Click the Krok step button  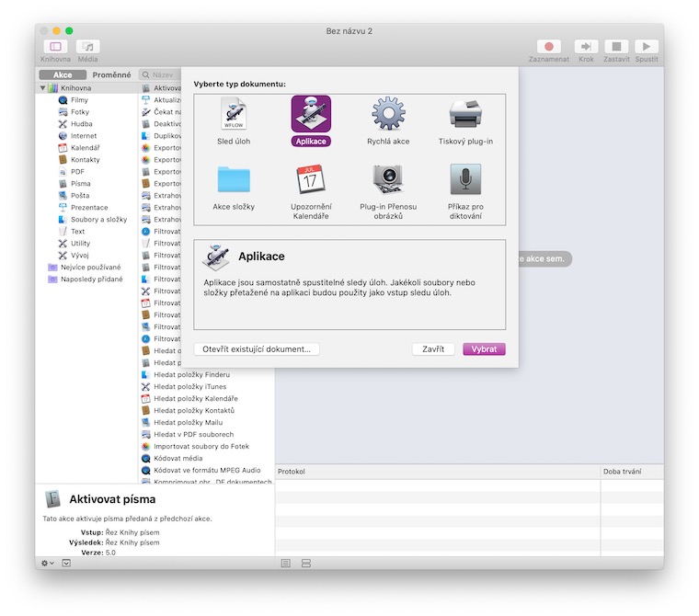[x=586, y=46]
